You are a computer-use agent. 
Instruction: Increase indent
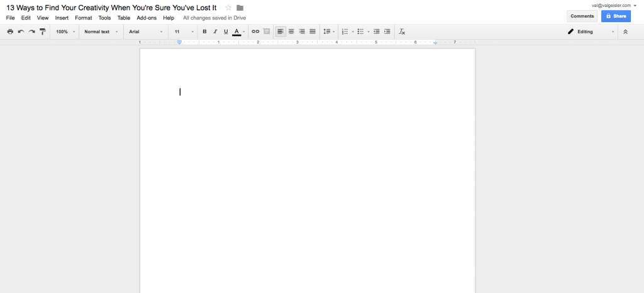click(x=387, y=31)
